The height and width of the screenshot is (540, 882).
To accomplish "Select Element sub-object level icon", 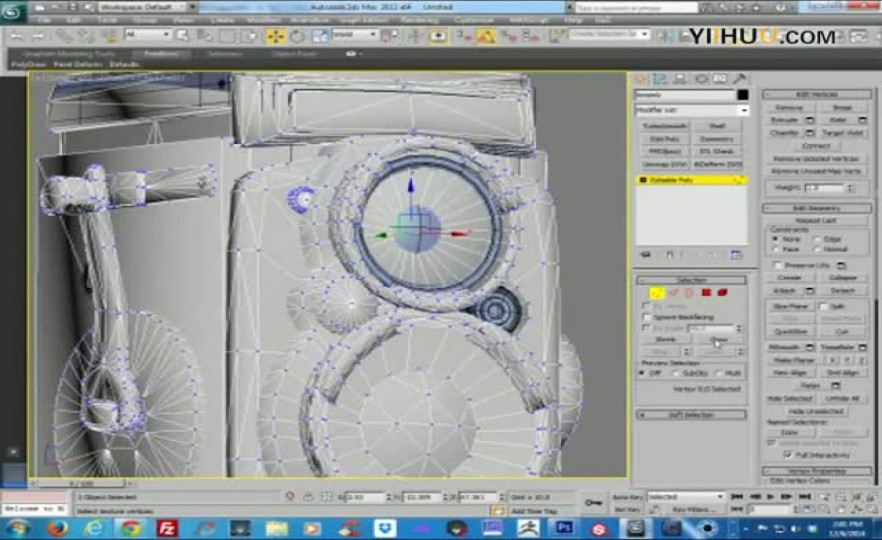I will [722, 292].
